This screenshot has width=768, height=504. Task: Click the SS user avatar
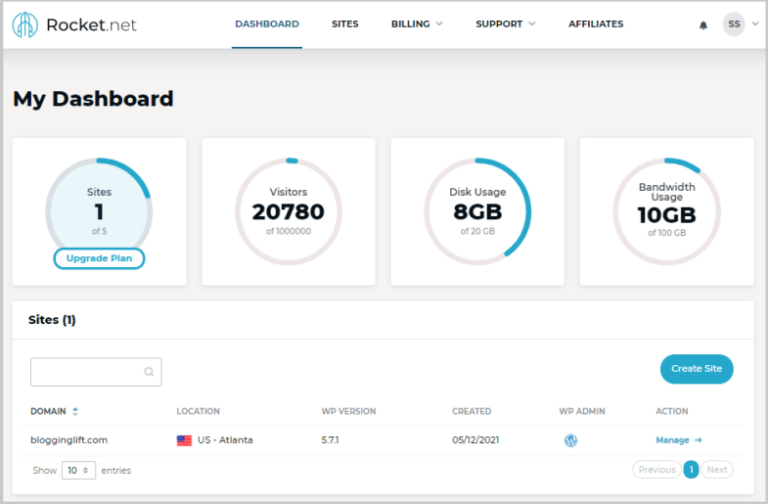pyautogui.click(x=734, y=24)
